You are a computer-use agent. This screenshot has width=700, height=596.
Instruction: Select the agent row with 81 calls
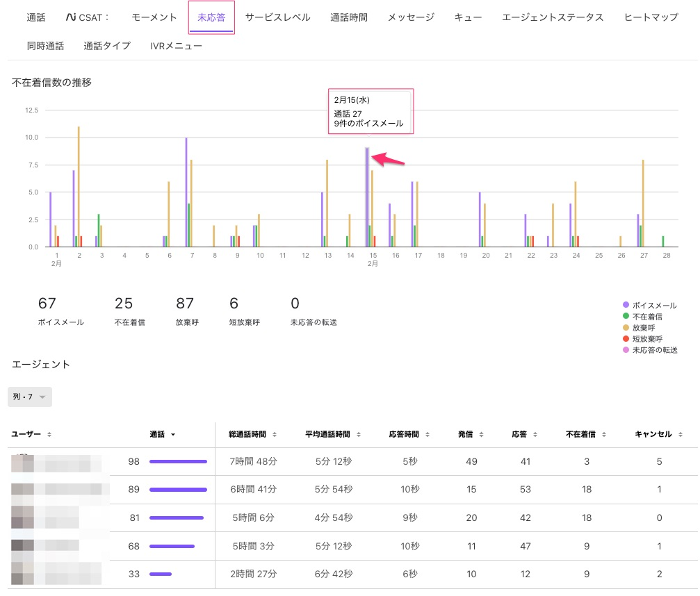[x=352, y=518]
